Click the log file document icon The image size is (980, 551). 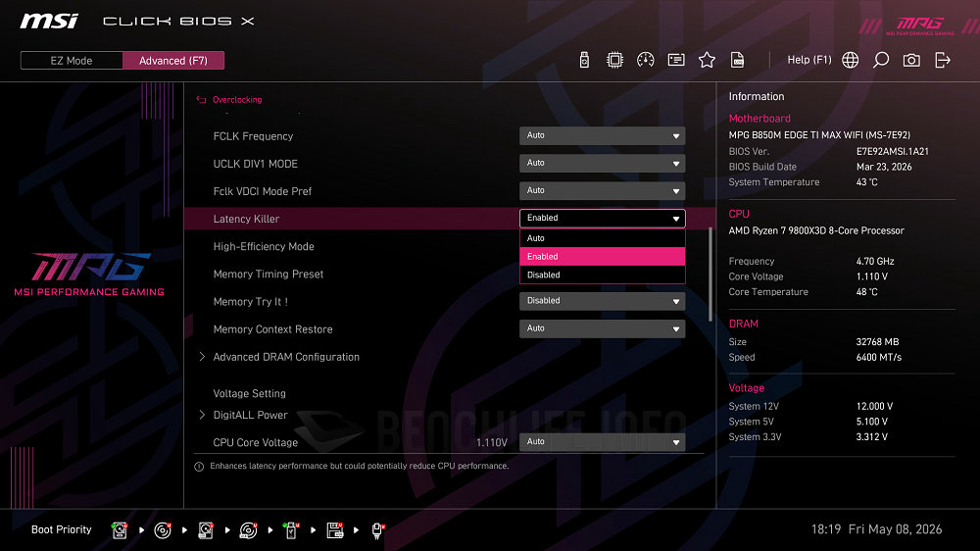click(x=738, y=60)
